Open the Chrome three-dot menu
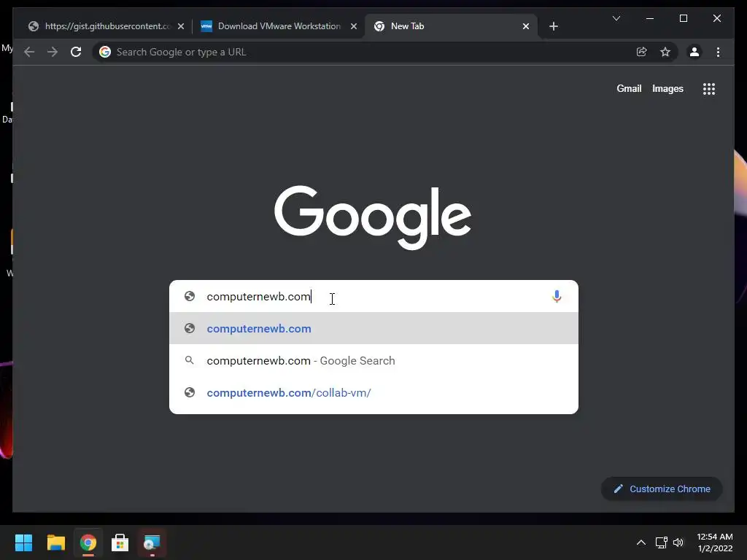The image size is (747, 560). (718, 52)
